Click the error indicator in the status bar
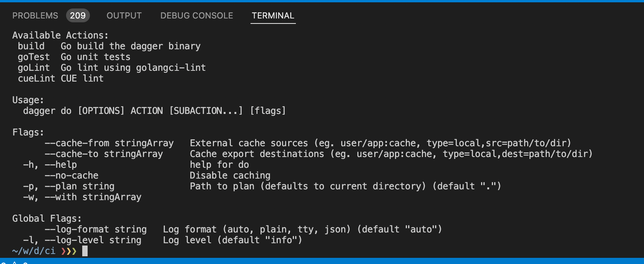 click(4, 262)
